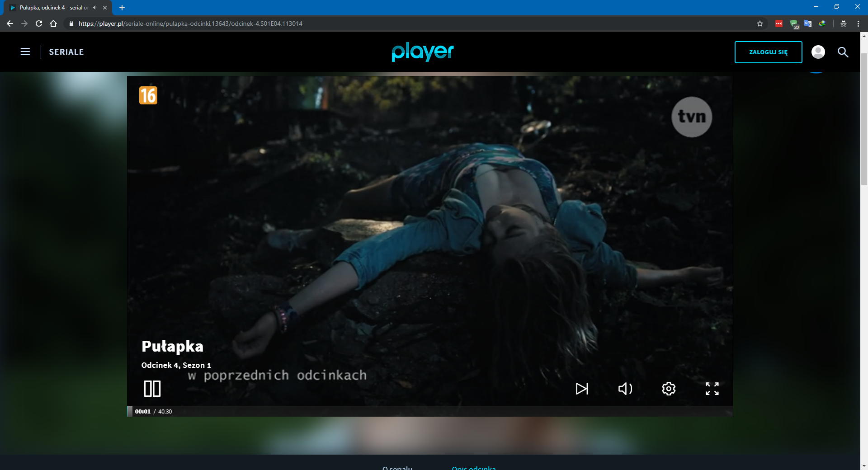Screen dimensions: 868x470
Task: Close the Pułapka browser tab
Action: point(105,8)
